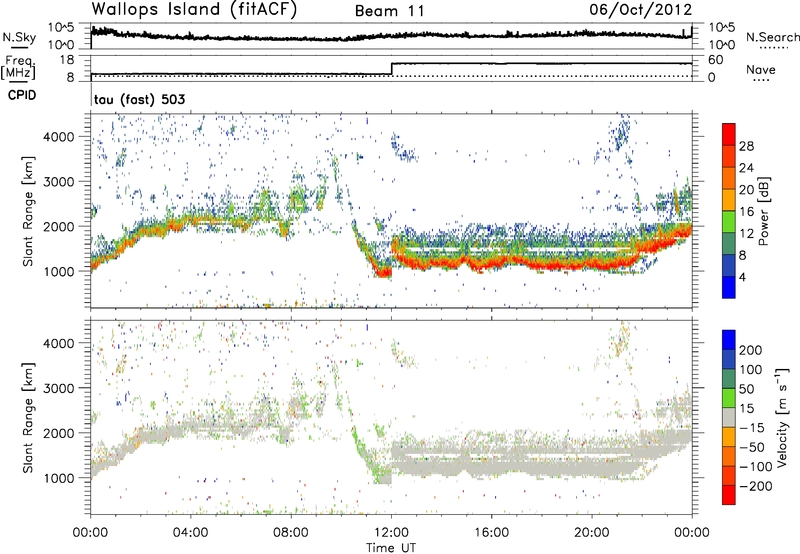Pick the bright blue top segment of Velocity colorbar
800x554 pixels.
click(729, 340)
